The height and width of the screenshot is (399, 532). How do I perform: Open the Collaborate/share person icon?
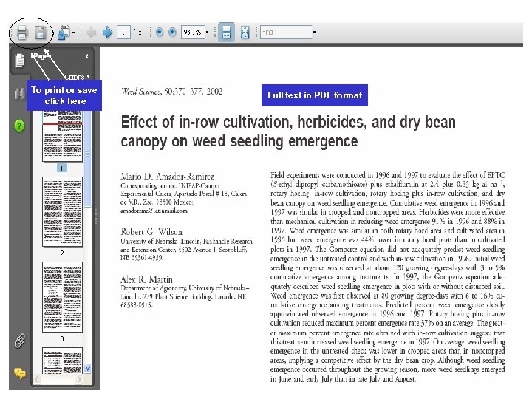[64, 33]
